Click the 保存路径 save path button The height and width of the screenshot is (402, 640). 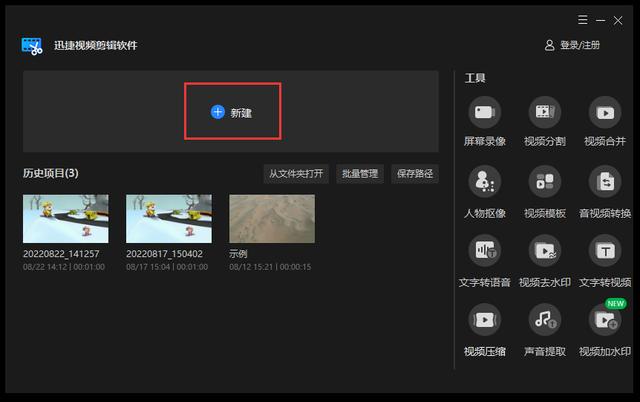click(415, 174)
